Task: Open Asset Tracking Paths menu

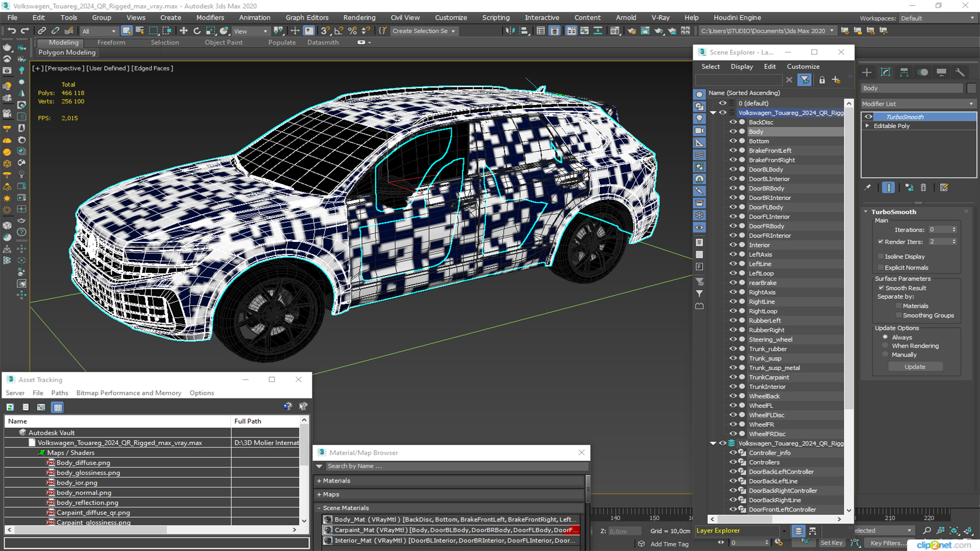Action: 59,393
